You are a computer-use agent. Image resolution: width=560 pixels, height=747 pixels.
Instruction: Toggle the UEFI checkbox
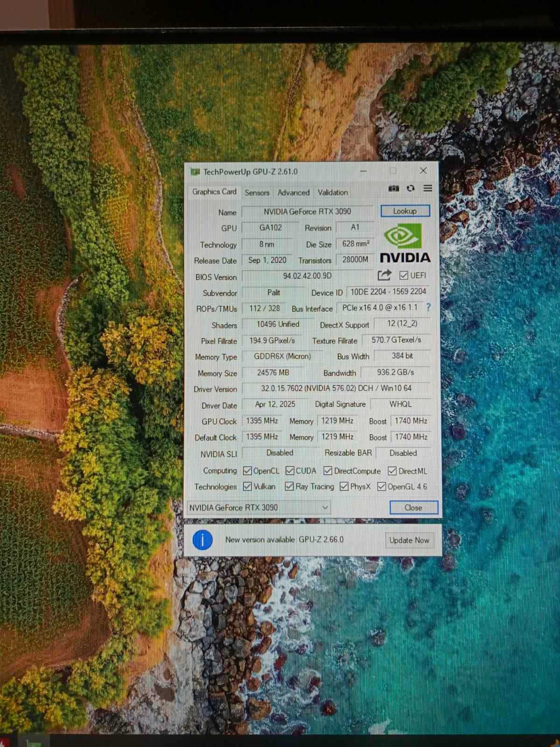coord(404,275)
